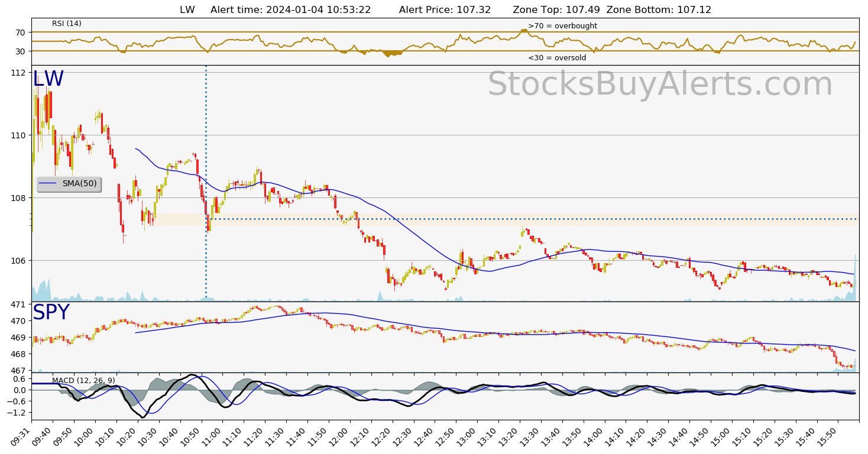
Task: Click the '>70 = overbought' annotation
Action: pos(562,26)
